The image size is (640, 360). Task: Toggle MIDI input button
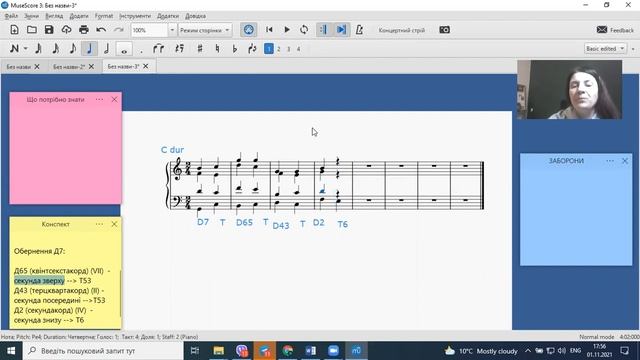[249, 30]
